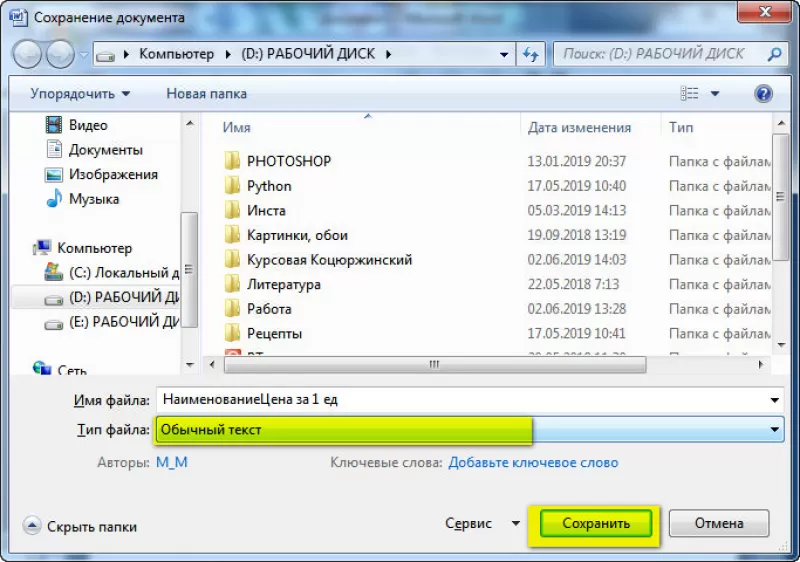Click the Музыка note icon
Screen dimensions: 800x562
(54, 198)
